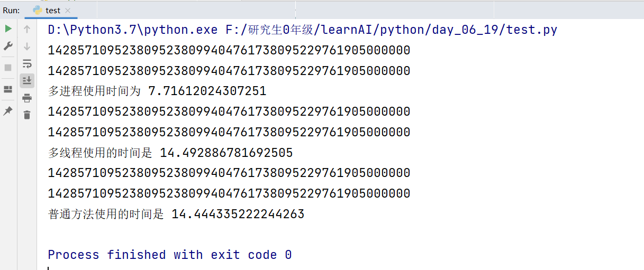Click the Python logo on test tab

[x=38, y=11]
